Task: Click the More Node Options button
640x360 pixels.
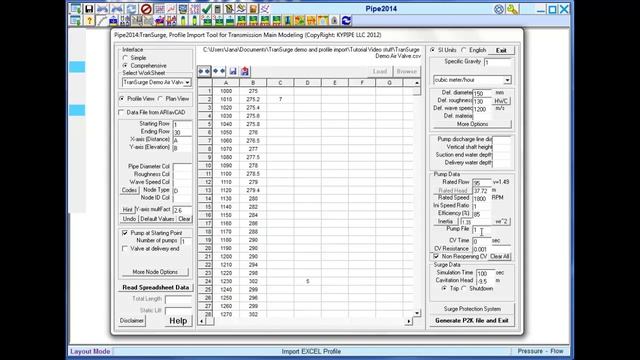Action: 155,272
